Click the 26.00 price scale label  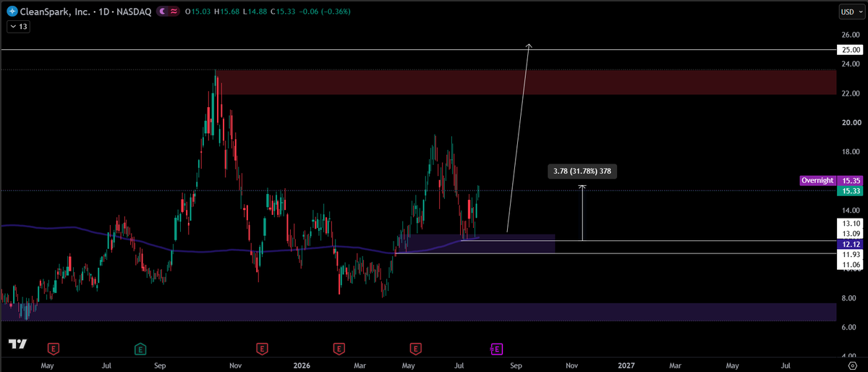[850, 35]
